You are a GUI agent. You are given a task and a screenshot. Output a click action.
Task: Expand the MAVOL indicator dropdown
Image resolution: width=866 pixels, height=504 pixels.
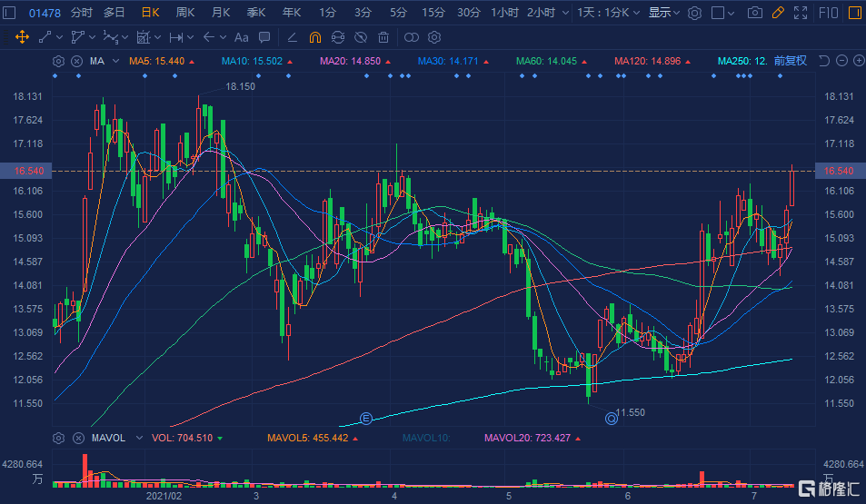point(139,438)
